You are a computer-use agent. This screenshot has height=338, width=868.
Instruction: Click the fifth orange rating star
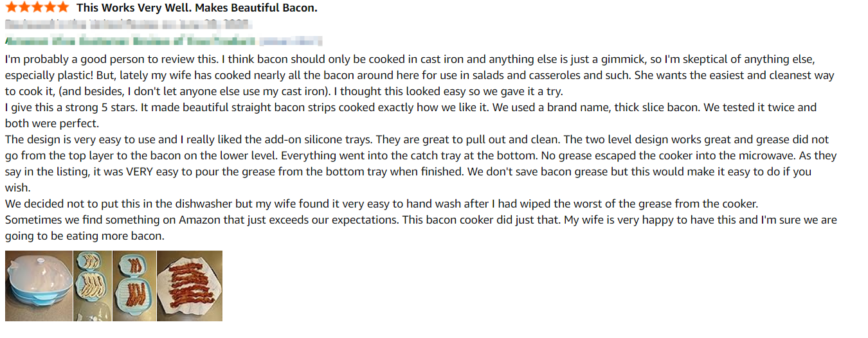tap(62, 8)
